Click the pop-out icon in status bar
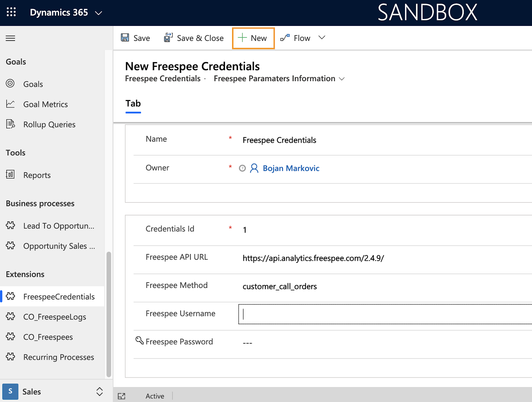This screenshot has height=402, width=532. (x=122, y=396)
